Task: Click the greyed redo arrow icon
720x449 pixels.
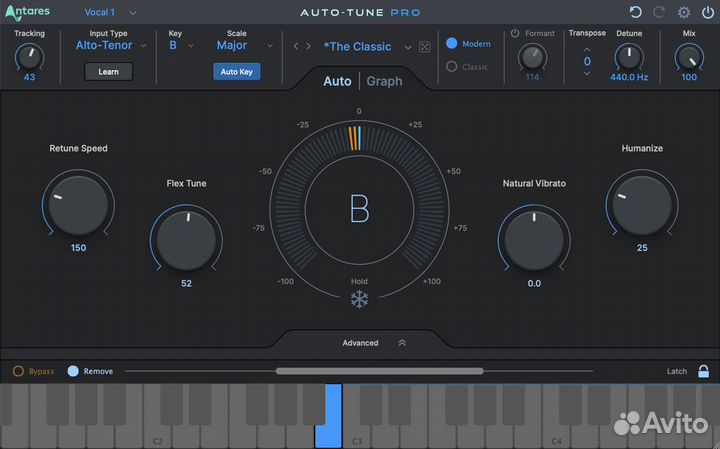Action: tap(659, 12)
